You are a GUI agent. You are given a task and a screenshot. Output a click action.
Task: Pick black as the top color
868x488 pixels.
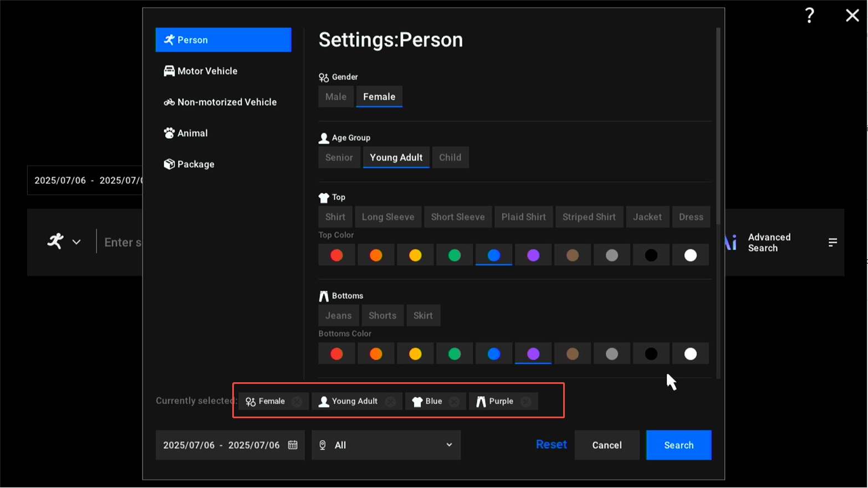(651, 255)
